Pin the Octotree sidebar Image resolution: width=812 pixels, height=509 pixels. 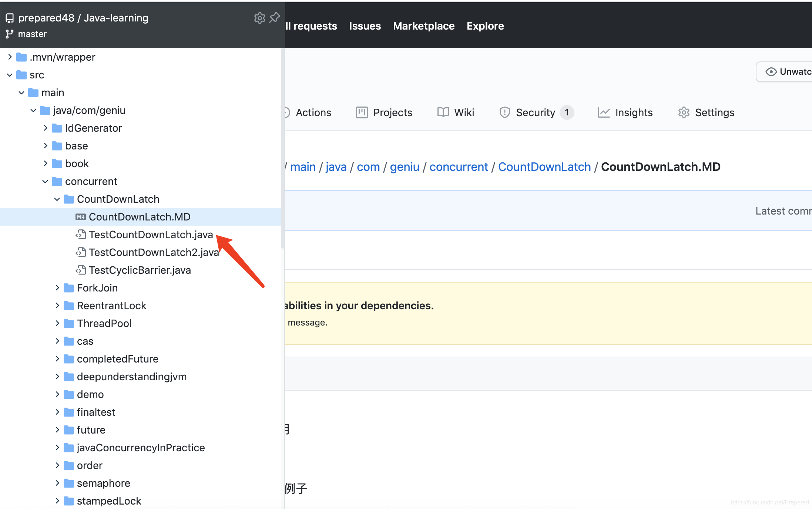(275, 17)
